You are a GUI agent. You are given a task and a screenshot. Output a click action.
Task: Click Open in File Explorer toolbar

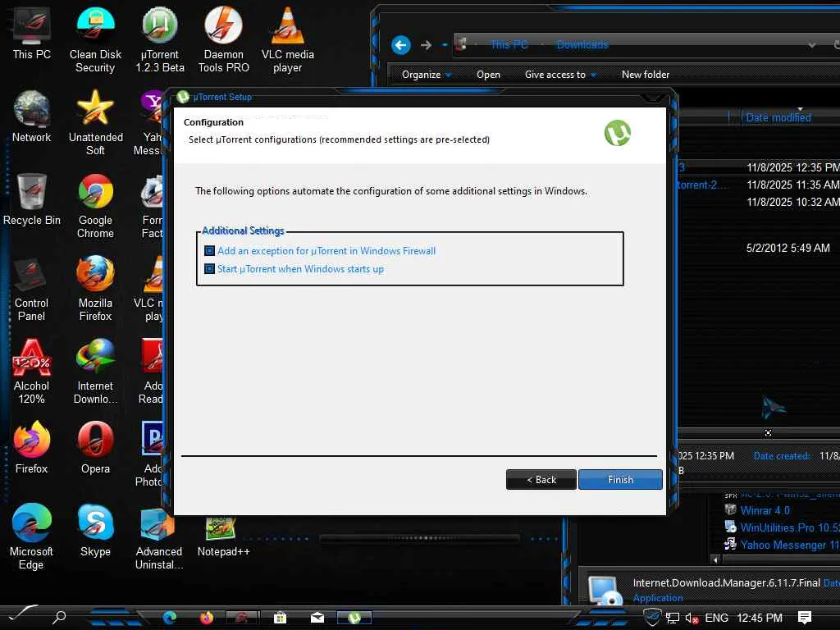tap(488, 75)
